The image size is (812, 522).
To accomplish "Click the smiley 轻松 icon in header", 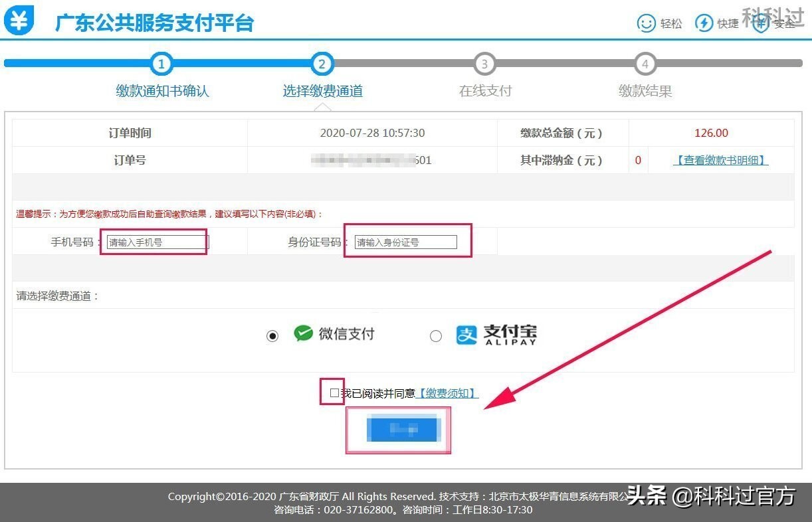I will click(x=646, y=23).
